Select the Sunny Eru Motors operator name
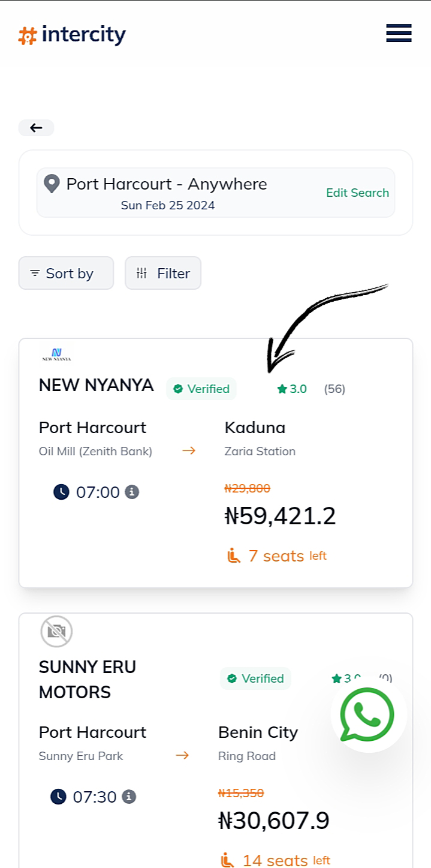The image size is (431, 868). [88, 680]
